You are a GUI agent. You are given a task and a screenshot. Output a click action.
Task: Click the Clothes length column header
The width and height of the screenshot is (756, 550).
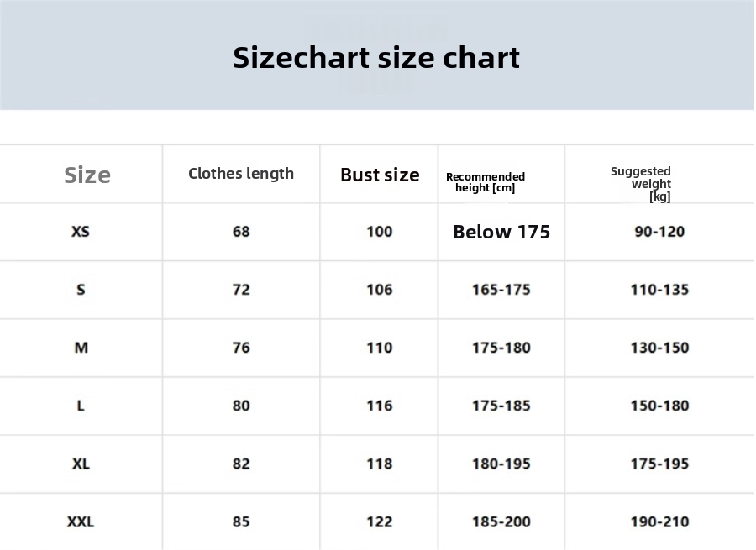(241, 174)
